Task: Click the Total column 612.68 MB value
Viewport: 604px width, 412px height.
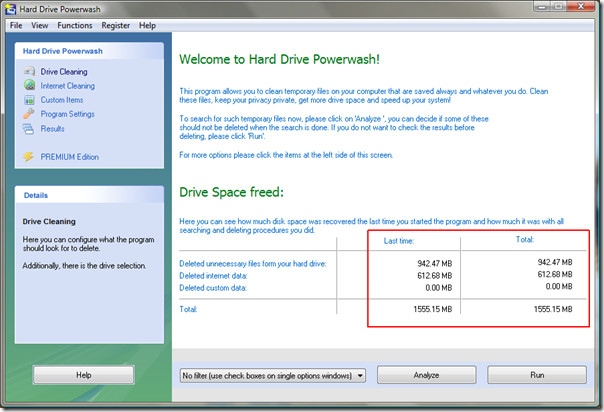Action: pos(555,274)
